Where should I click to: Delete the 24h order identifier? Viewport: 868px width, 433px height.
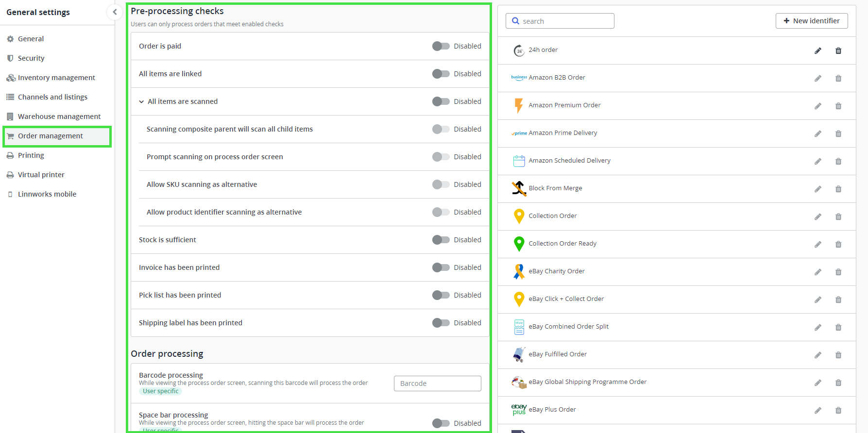click(838, 50)
